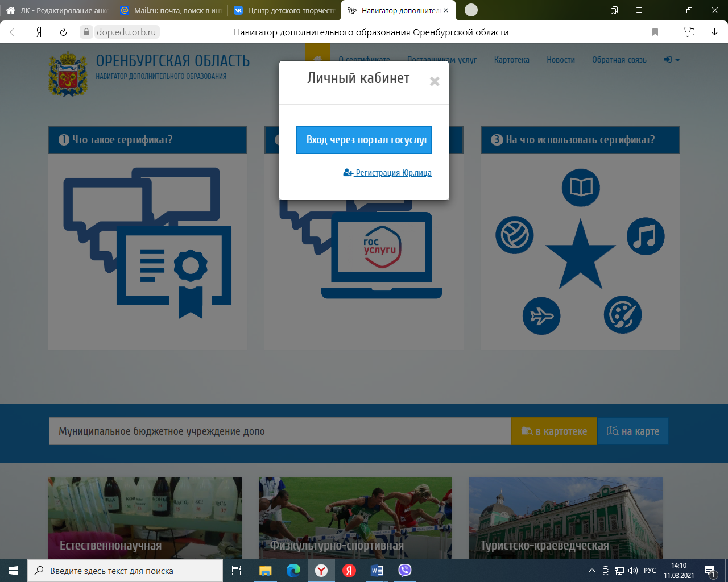Switch to Mail.ru browser tab
The image size is (728, 582).
[171, 10]
